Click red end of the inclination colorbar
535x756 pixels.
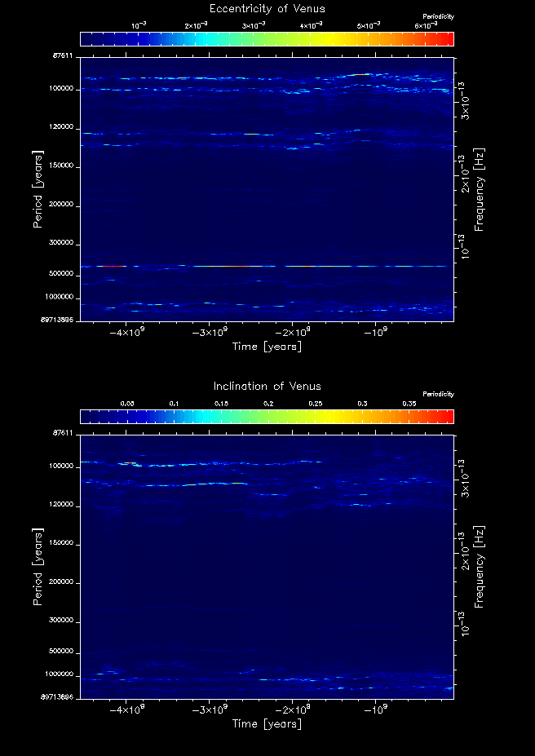pos(447,416)
